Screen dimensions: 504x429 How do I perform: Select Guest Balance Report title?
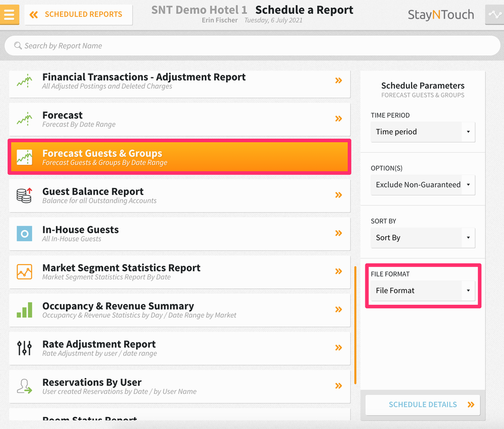[93, 192]
